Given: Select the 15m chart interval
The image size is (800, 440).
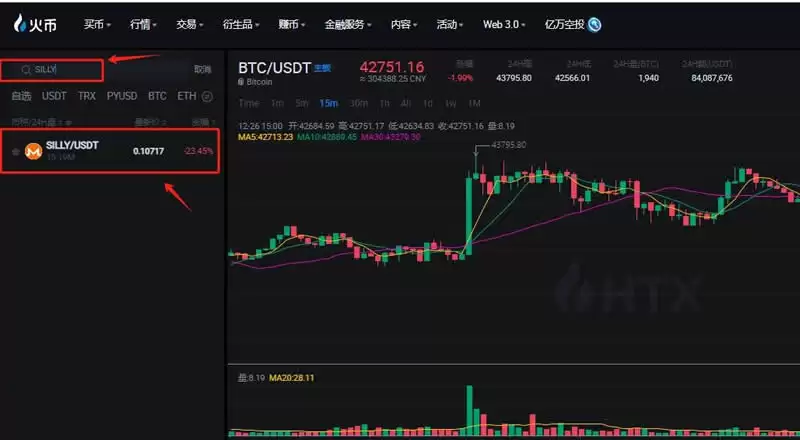Looking at the screenshot, I should tap(329, 104).
